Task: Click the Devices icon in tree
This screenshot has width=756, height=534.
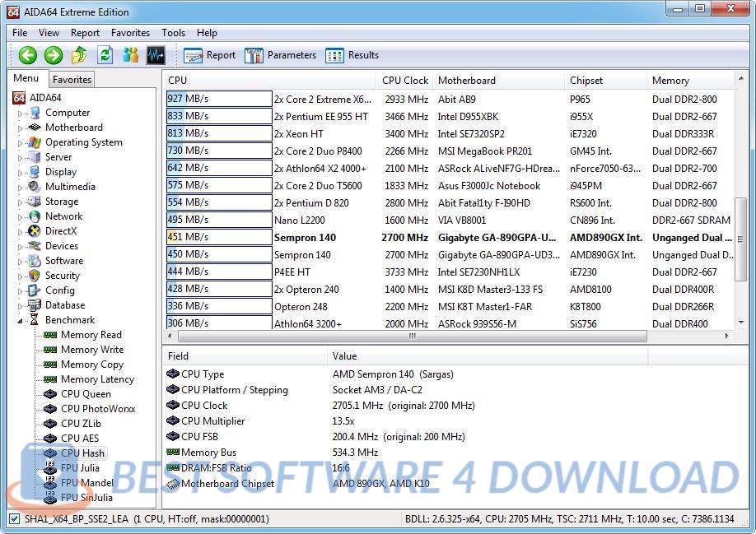Action: [35, 246]
